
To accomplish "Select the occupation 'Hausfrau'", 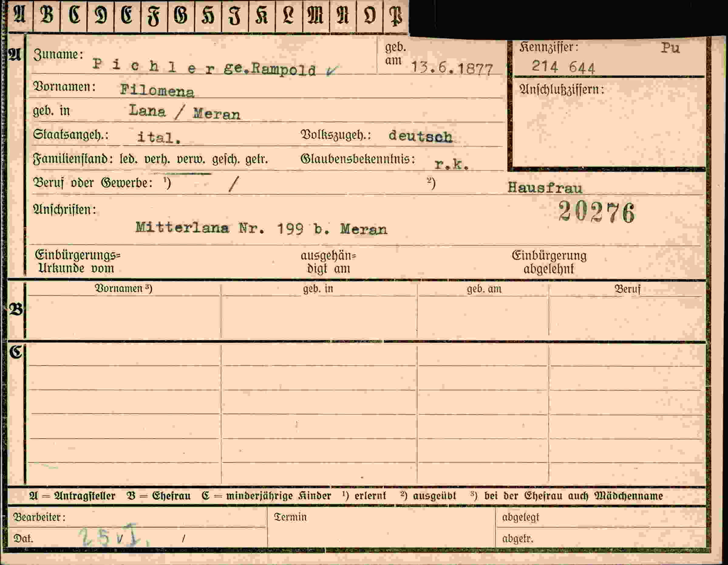I will [x=545, y=188].
